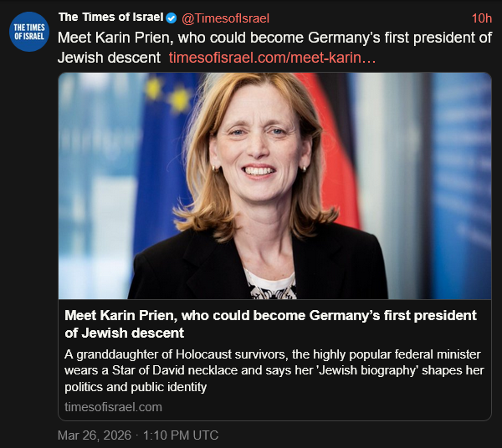Open the timesofisrael.com/meet-karin… link in tweet
This screenshot has width=502, height=448.
click(x=272, y=57)
